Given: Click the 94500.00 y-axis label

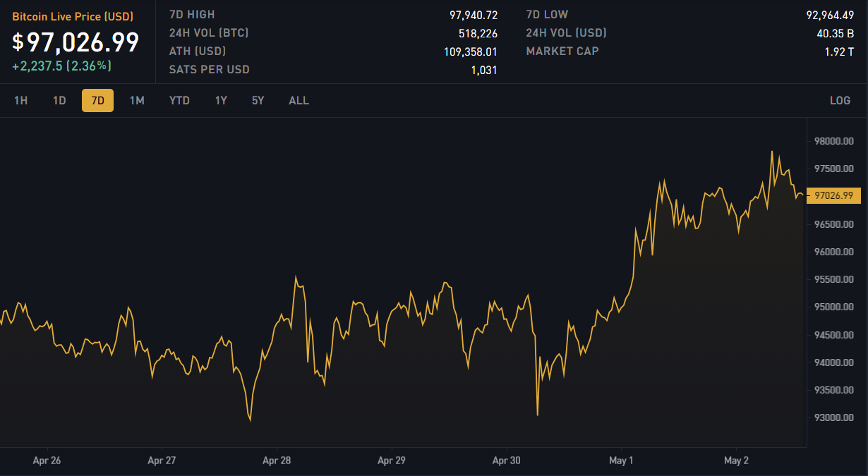Looking at the screenshot, I should [833, 335].
